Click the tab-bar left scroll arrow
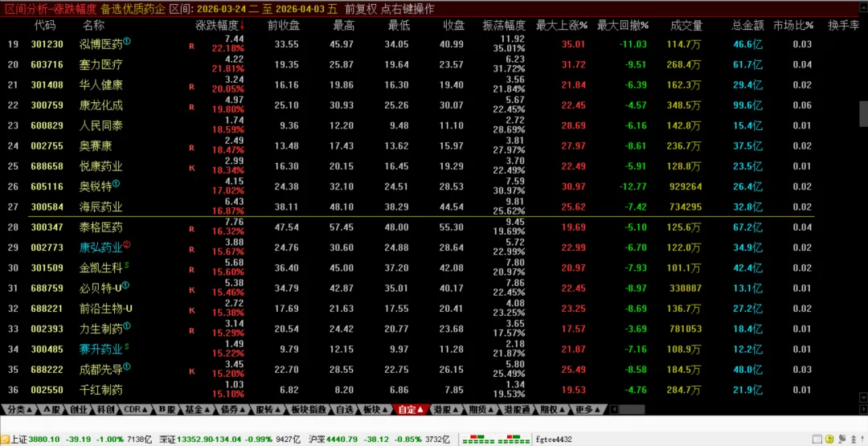 (613, 410)
